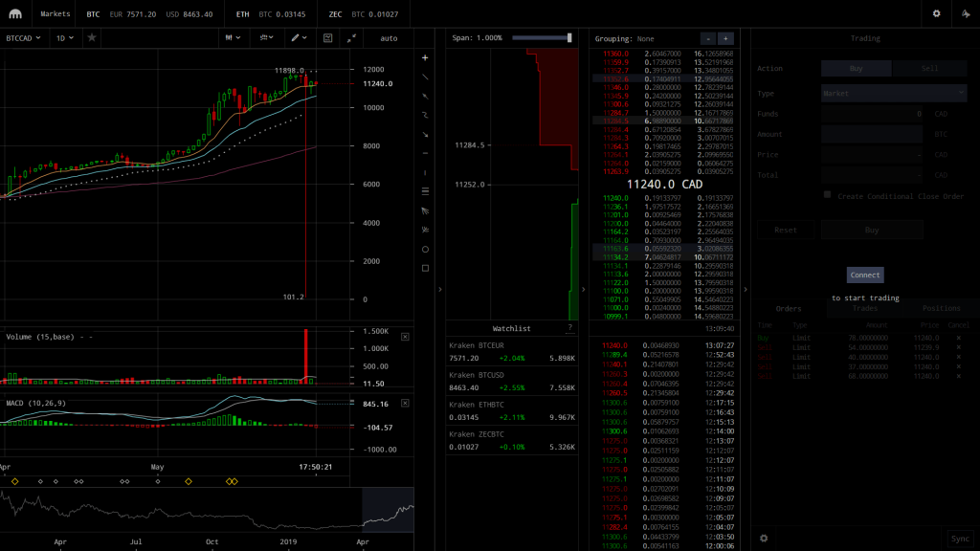The width and height of the screenshot is (980, 551).
Task: Click the chart snapshot icon
Action: [x=328, y=37]
